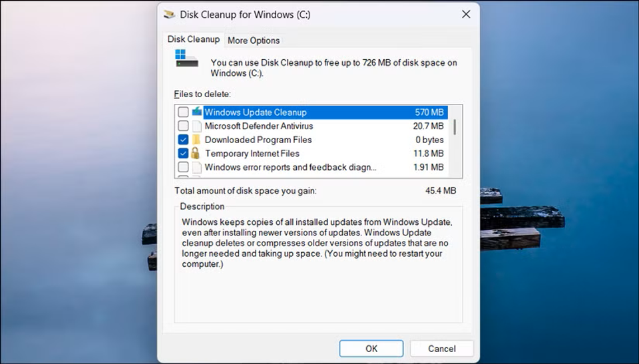639x364 pixels.
Task: Click the Windows drive icon beside description
Action: click(x=186, y=59)
